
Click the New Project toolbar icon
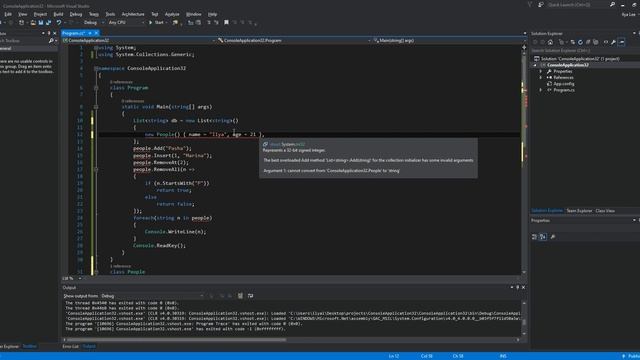[21, 22]
